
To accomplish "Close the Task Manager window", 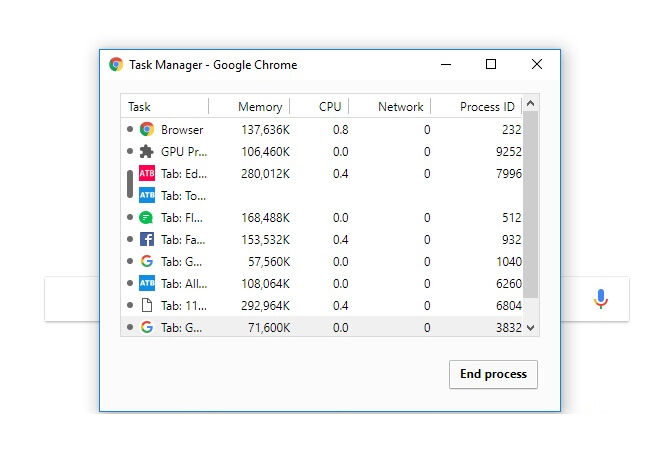I will coord(537,64).
